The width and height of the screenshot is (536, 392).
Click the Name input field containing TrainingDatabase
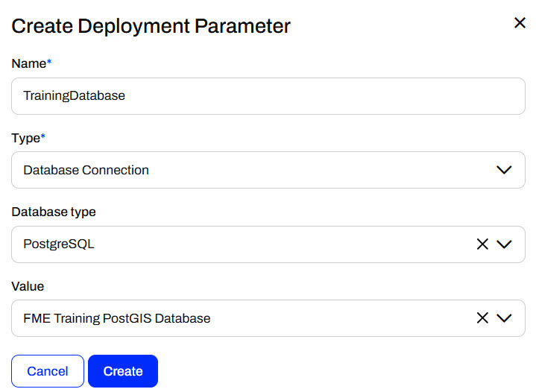tap(268, 96)
